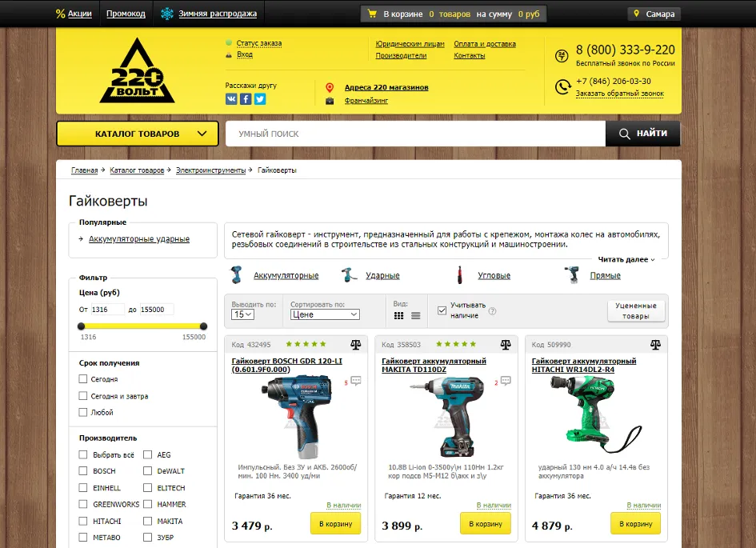Open Статус заказа link

pyautogui.click(x=259, y=43)
